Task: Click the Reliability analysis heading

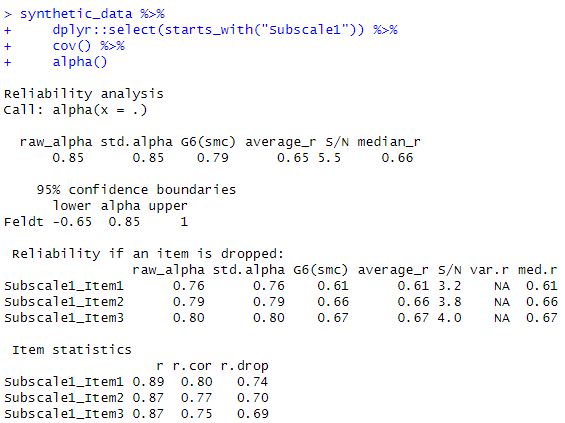Action: (84, 94)
